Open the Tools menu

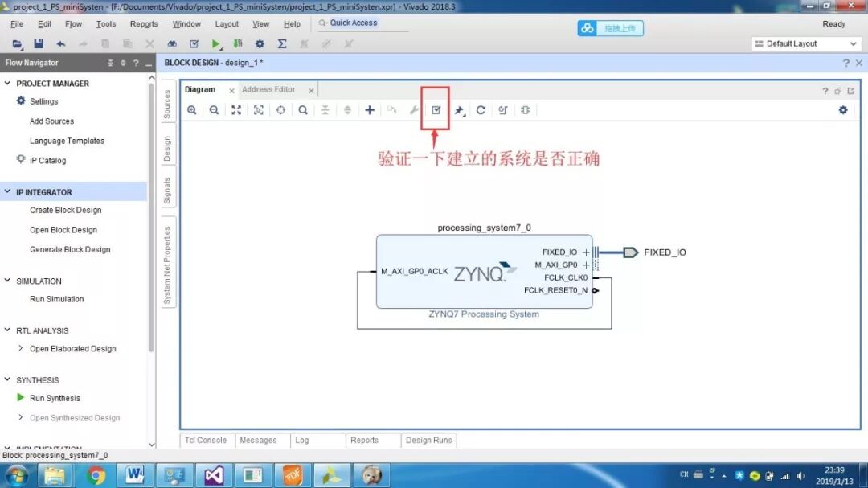[106, 24]
